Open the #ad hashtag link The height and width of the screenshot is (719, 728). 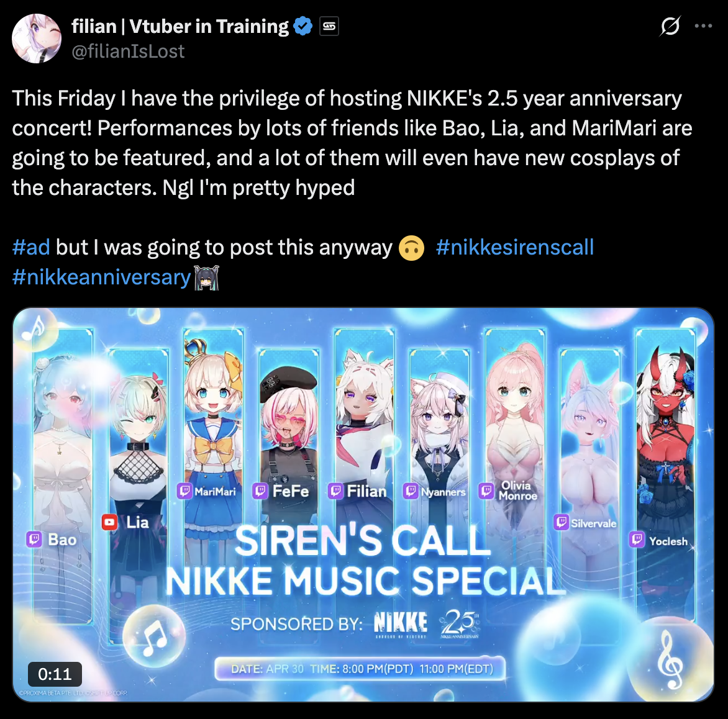(x=31, y=247)
